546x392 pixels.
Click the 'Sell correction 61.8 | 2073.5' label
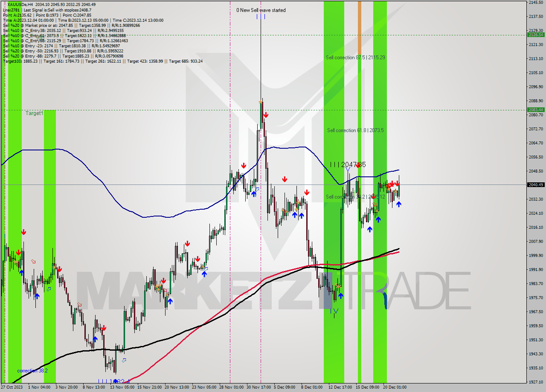pyautogui.click(x=355, y=130)
